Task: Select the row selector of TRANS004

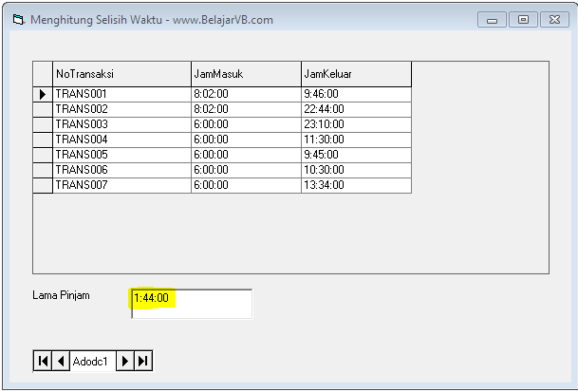Action: [43, 140]
